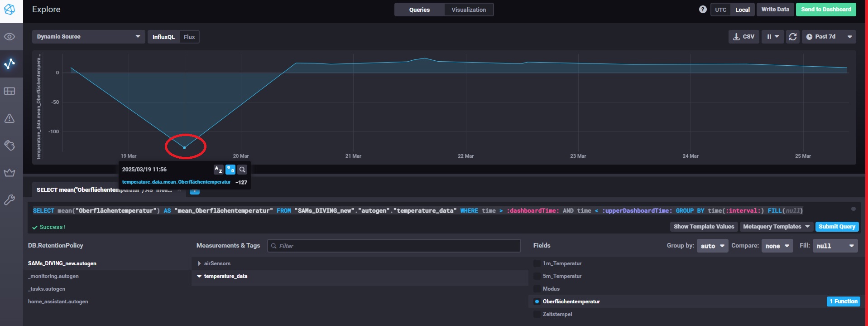Open the Alerting triangle icon in sidebar

(10, 118)
